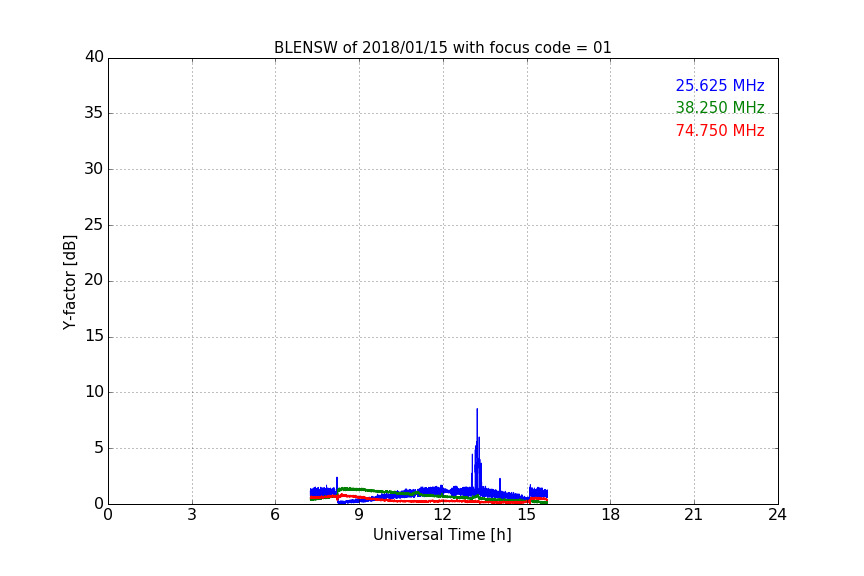
Task: Click the y-axis tick label 25
Action: 94,225
